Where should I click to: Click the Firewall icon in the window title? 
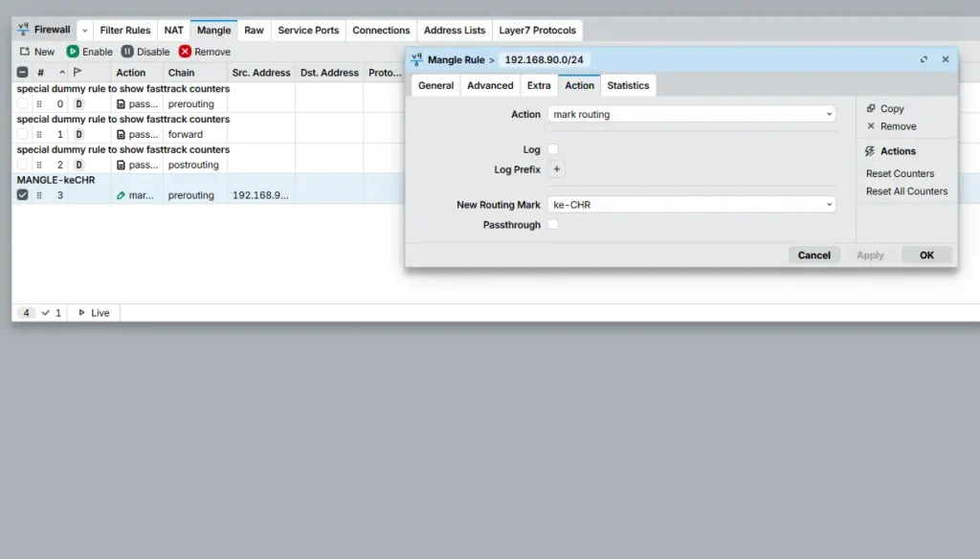coord(24,29)
